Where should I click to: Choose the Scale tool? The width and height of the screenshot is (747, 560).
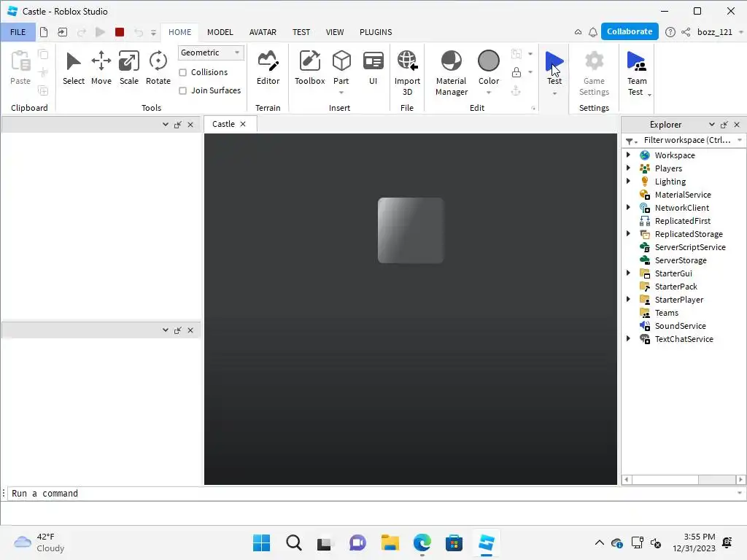128,68
